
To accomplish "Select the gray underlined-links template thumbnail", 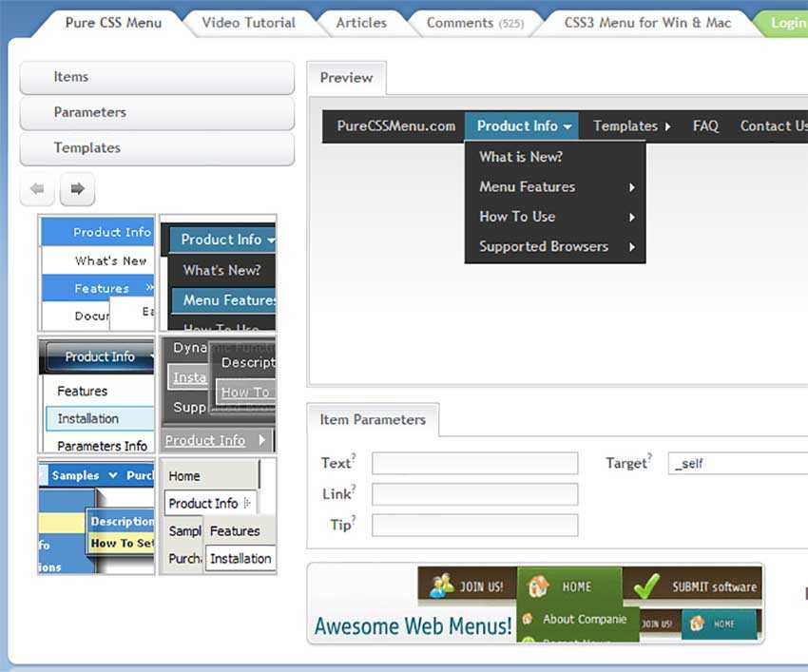I will 218,394.
